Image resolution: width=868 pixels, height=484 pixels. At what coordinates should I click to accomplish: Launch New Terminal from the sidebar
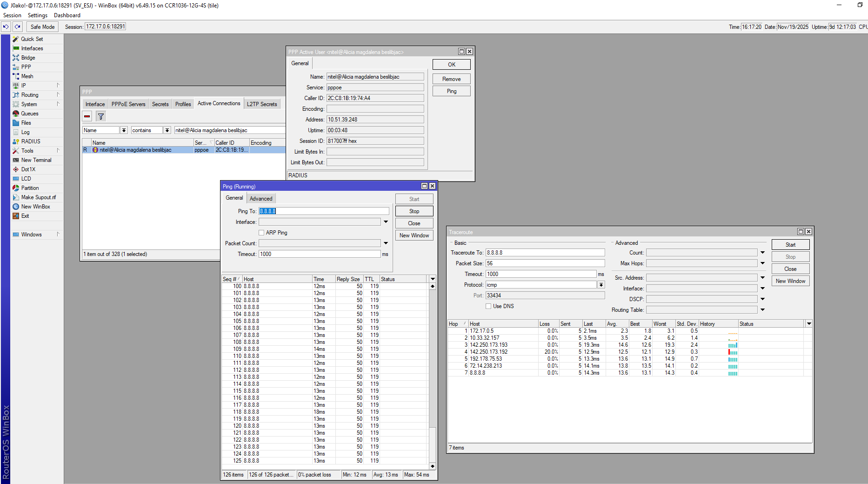(36, 160)
